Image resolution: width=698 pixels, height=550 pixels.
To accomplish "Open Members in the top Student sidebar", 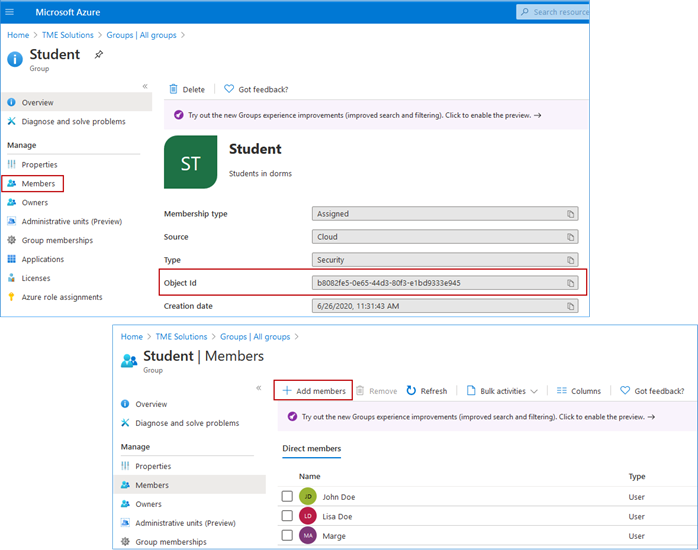I will pos(32,183).
